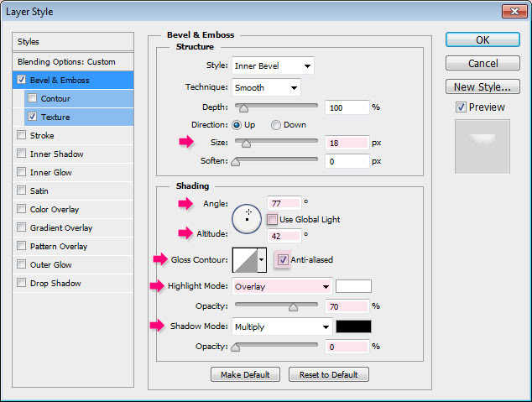Enable the Contour checkbox

pos(32,98)
